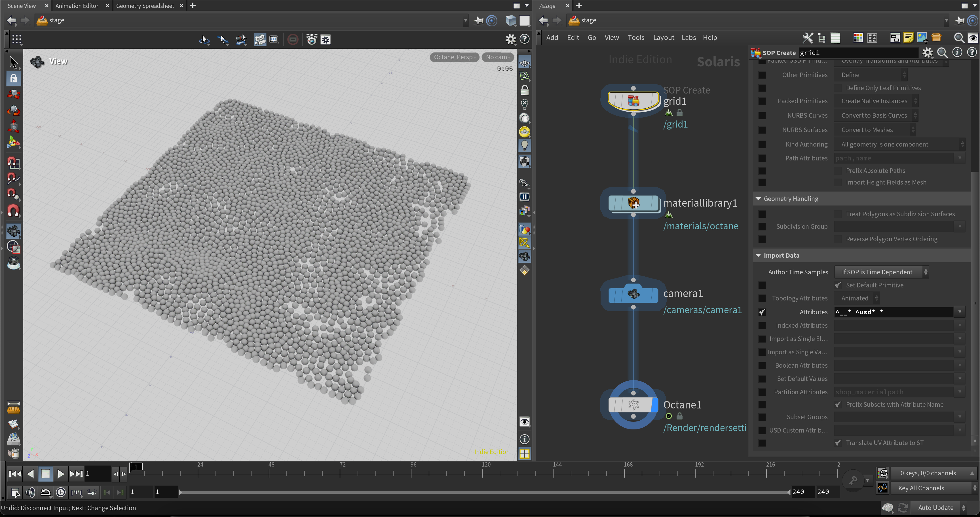Click the Key All Channels button
The height and width of the screenshot is (517, 980).
pos(921,488)
